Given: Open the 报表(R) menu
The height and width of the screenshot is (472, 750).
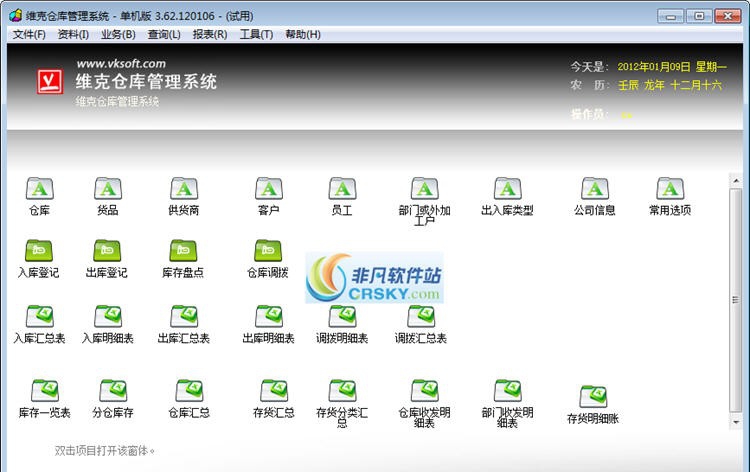Looking at the screenshot, I should click(x=210, y=34).
